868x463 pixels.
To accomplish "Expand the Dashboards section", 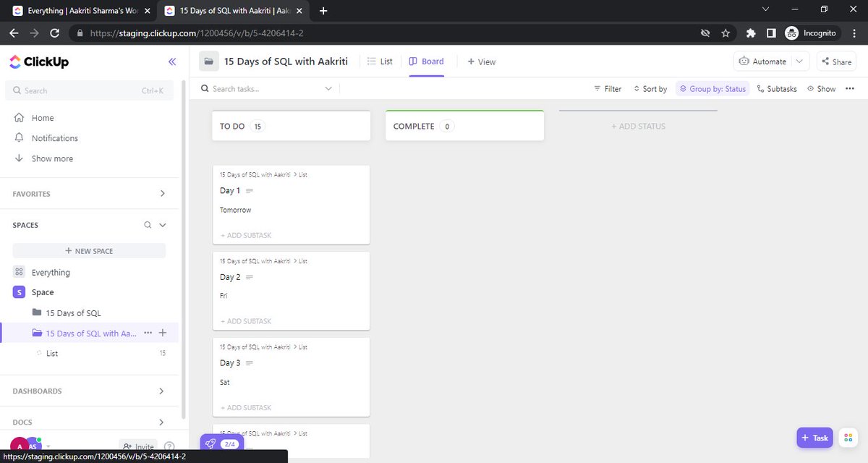I will [x=162, y=391].
